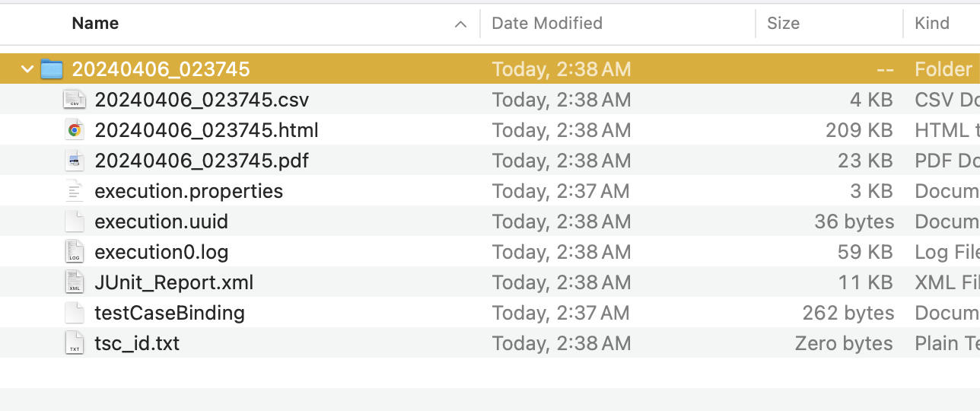
Task: Select the execution.properties text file icon
Action: tap(74, 191)
